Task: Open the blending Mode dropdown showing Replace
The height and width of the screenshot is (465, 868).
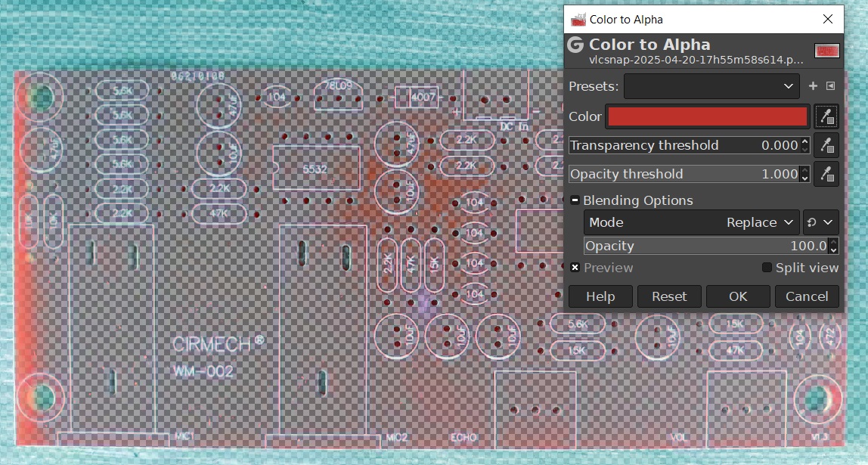Action: pos(691,222)
